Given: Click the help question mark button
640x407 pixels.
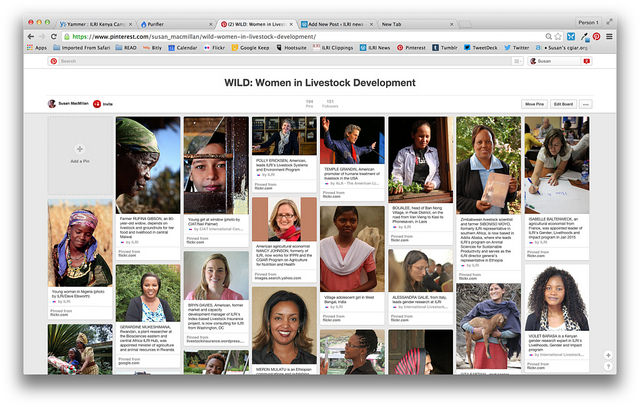Looking at the screenshot, I should coord(608,367).
